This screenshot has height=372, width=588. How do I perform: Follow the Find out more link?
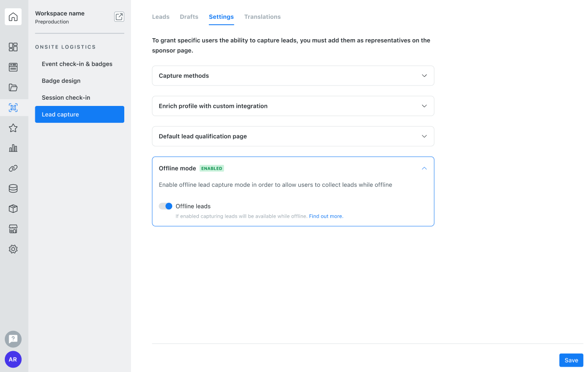pyautogui.click(x=326, y=216)
